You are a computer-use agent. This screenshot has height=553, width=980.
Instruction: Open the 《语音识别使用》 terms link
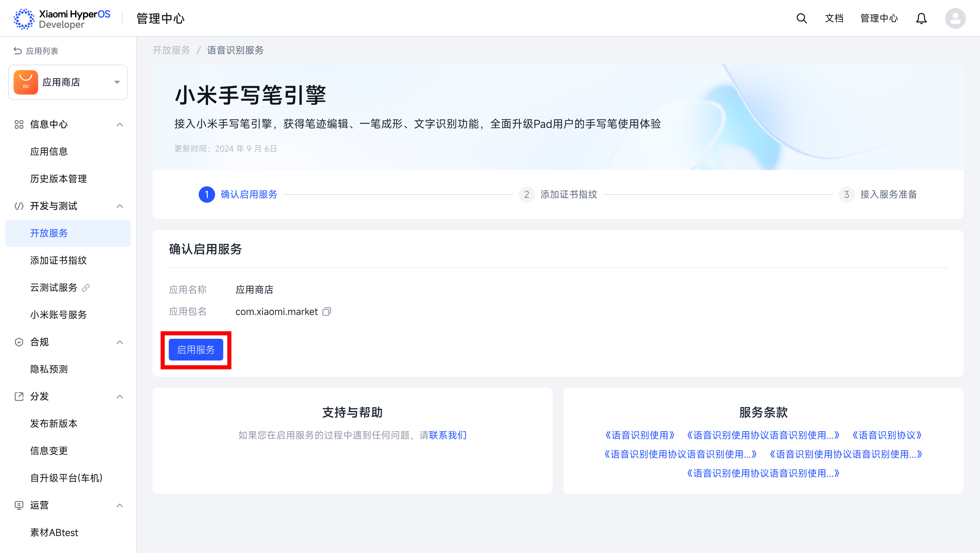click(639, 435)
